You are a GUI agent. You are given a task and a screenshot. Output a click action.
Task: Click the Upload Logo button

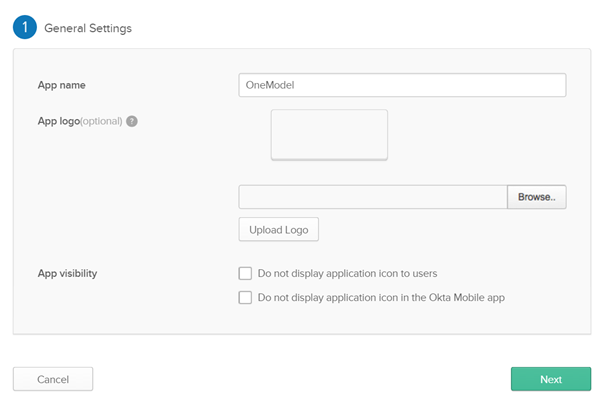pos(279,229)
